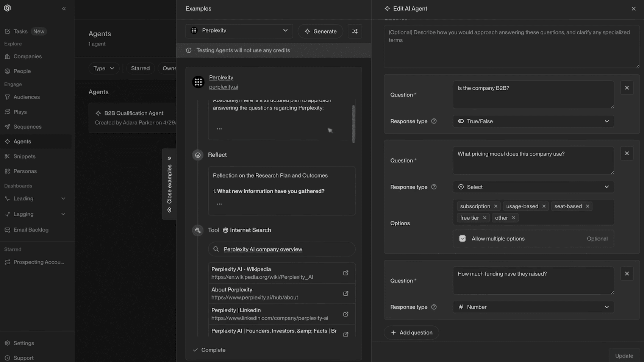The image size is (644, 362).
Task: Click the shuffle example icon next to Generate
Action: point(355,31)
